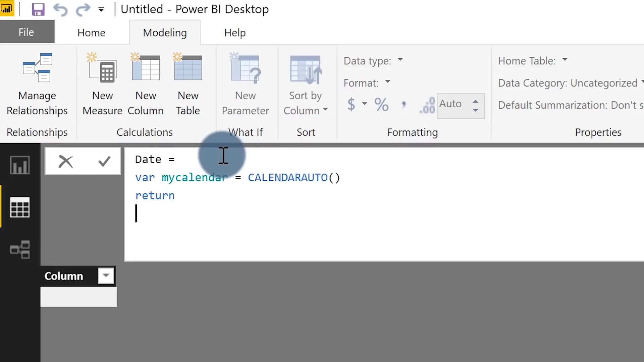Screen dimensions: 644x362
Task: Switch to Data view in sidebar
Action: click(x=20, y=207)
